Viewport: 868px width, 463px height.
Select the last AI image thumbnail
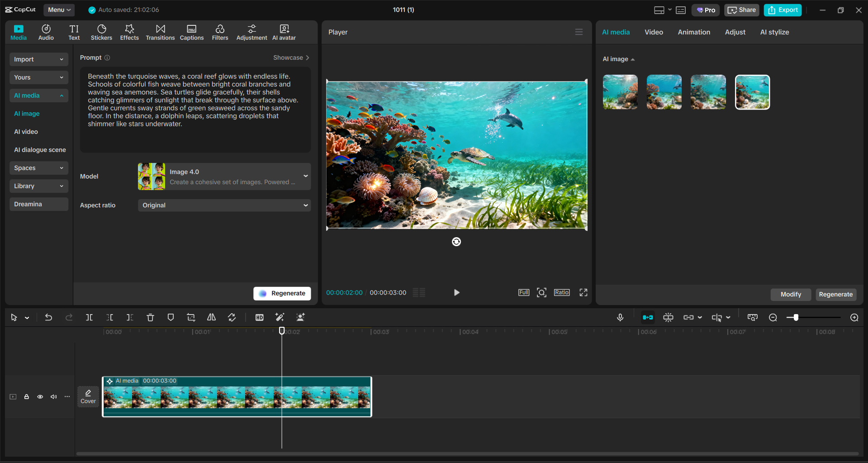coord(752,91)
